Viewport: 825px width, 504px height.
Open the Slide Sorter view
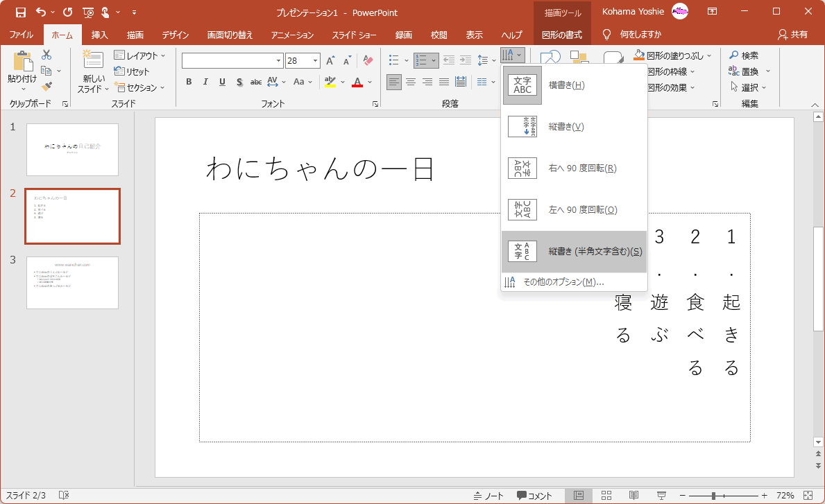point(606,496)
